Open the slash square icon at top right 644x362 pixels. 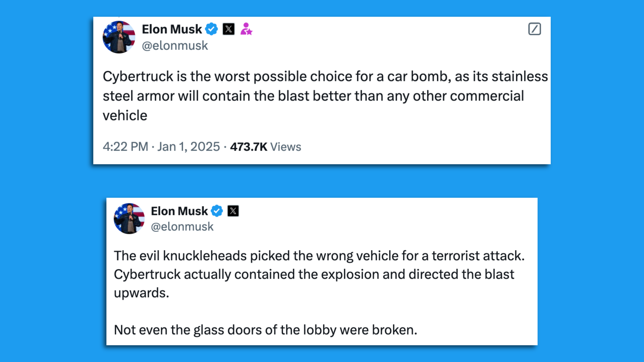535,29
